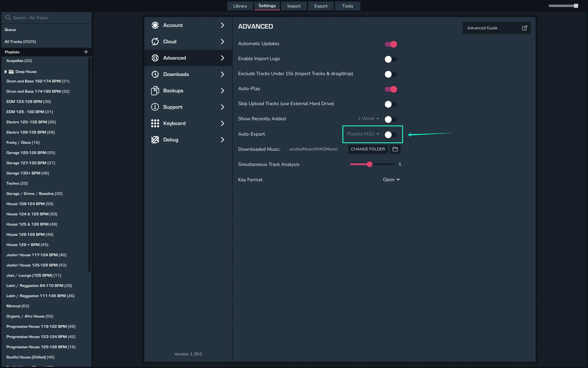Enable the Import Logs toggle
Screen dimensions: 588x368
pyautogui.click(x=391, y=59)
